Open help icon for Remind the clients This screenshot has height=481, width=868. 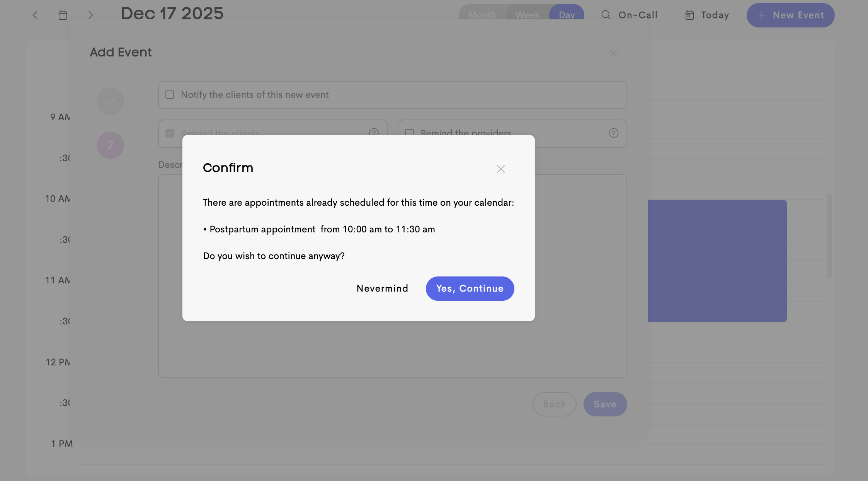click(x=374, y=132)
